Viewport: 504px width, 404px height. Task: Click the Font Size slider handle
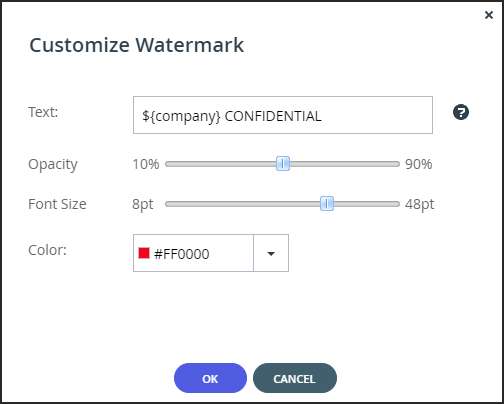327,204
